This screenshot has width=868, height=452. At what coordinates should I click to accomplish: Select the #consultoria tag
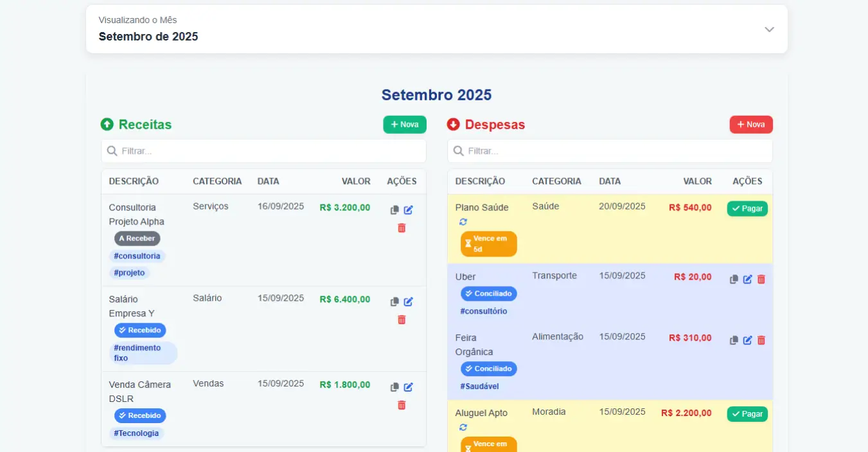137,256
